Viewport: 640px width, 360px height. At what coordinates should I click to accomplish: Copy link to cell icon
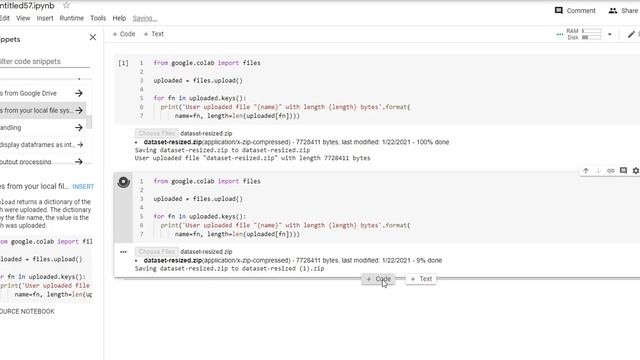click(611, 171)
